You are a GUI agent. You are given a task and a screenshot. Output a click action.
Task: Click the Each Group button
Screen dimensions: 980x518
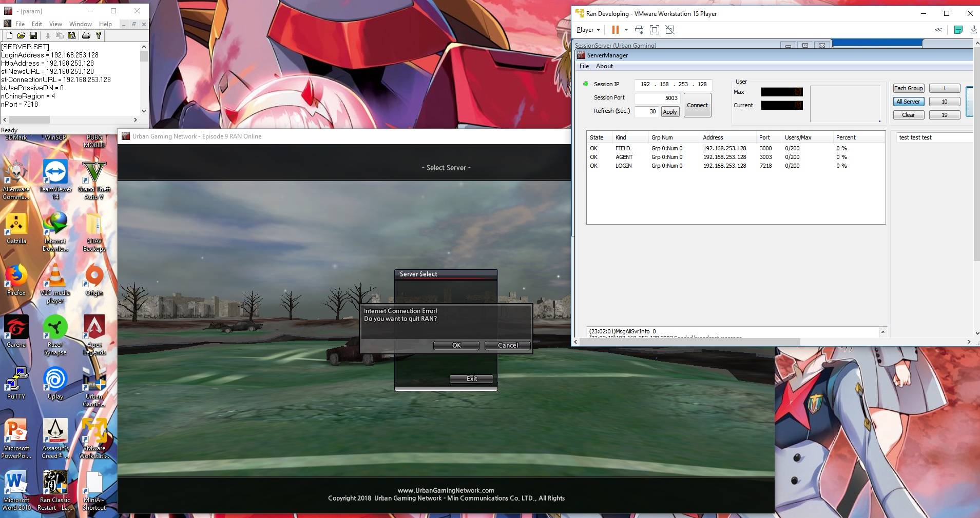(x=909, y=88)
